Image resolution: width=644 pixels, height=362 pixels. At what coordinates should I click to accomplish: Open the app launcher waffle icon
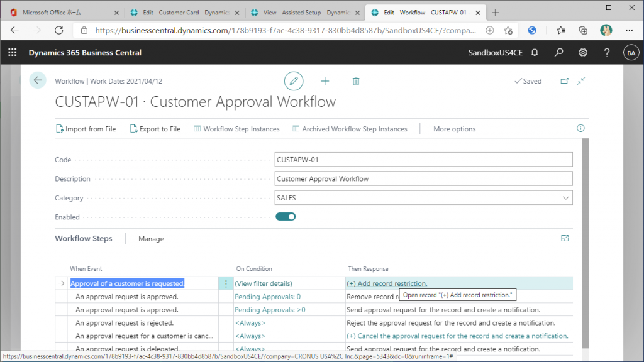coord(13,53)
